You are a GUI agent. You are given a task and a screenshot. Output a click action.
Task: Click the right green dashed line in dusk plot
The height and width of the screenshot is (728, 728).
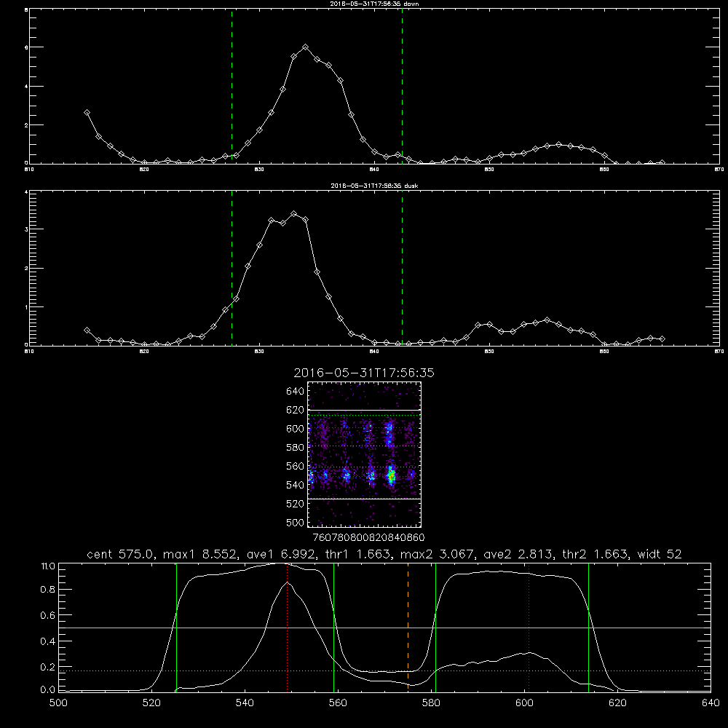pyautogui.click(x=402, y=268)
